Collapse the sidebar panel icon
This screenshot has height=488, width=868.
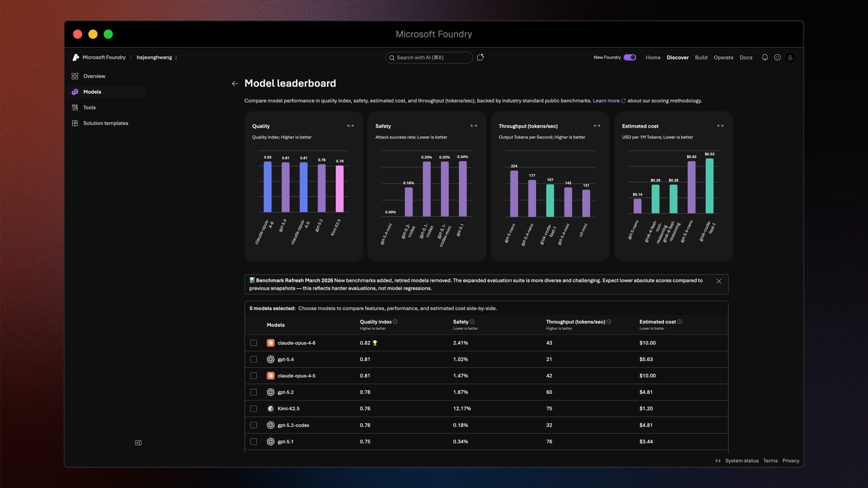138,443
